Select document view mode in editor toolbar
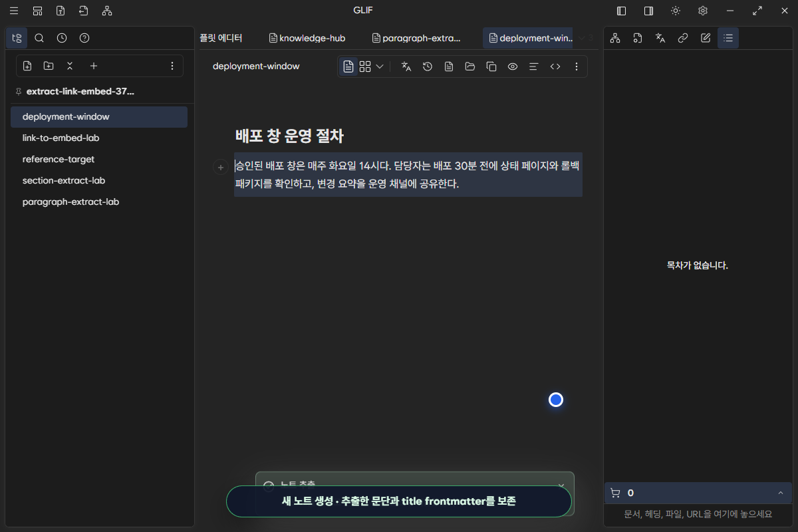 tap(348, 66)
